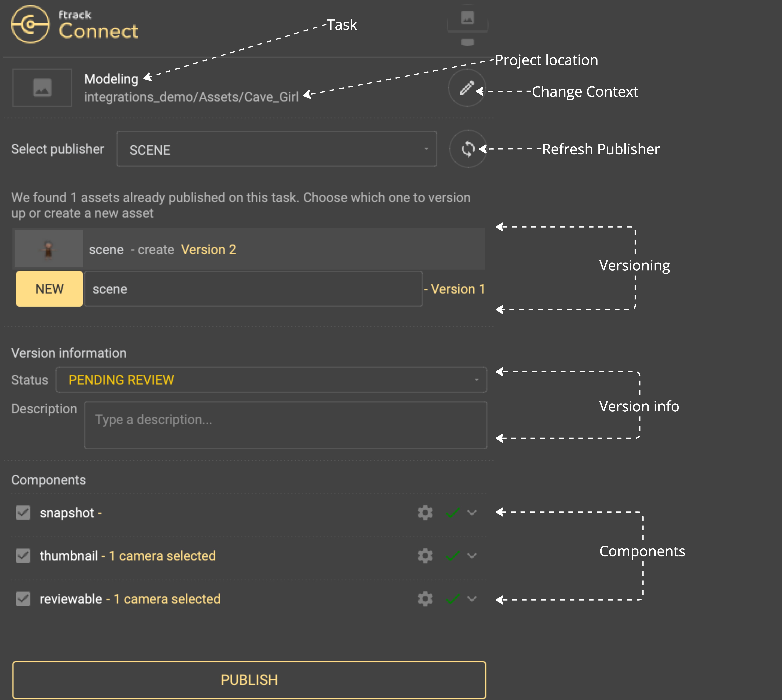The image size is (782, 700).
Task: Uncheck the thumbnail component
Action: tap(23, 556)
